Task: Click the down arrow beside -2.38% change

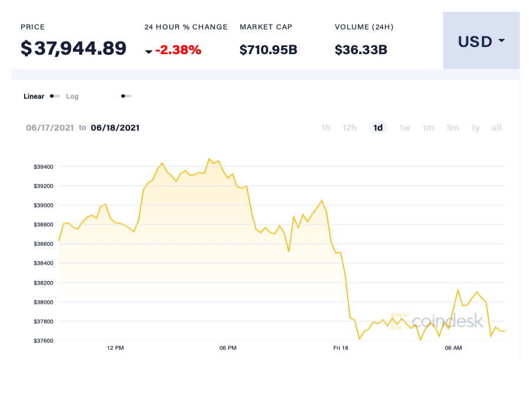Action: (x=149, y=52)
